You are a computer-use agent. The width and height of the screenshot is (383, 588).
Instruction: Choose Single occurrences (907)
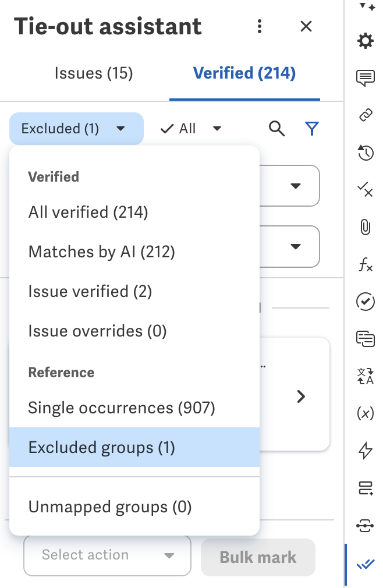134,408
